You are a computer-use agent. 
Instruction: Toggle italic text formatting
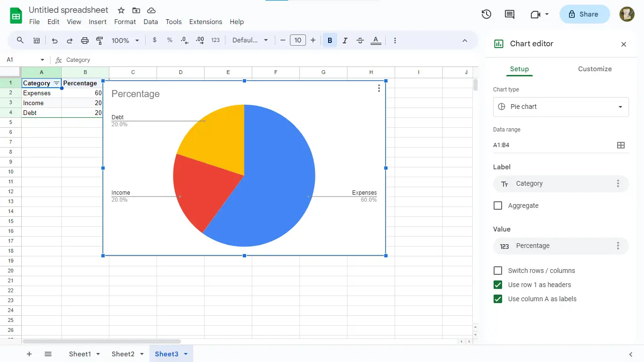click(345, 41)
